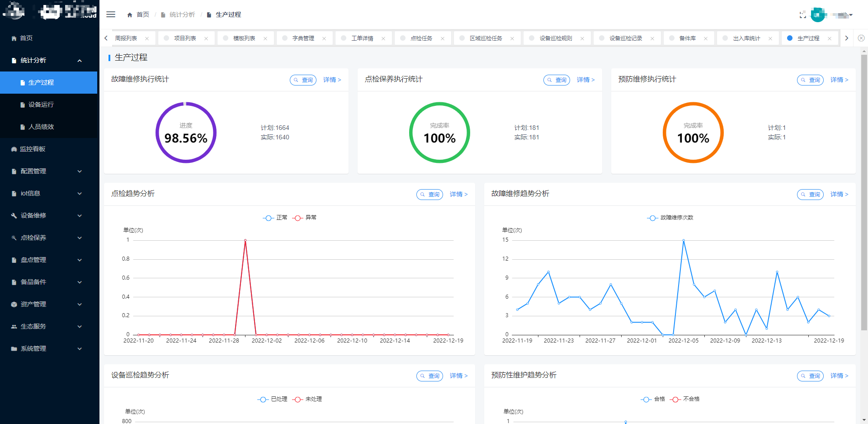
Task: Click the page vertical scrollbar
Action: click(x=864, y=192)
